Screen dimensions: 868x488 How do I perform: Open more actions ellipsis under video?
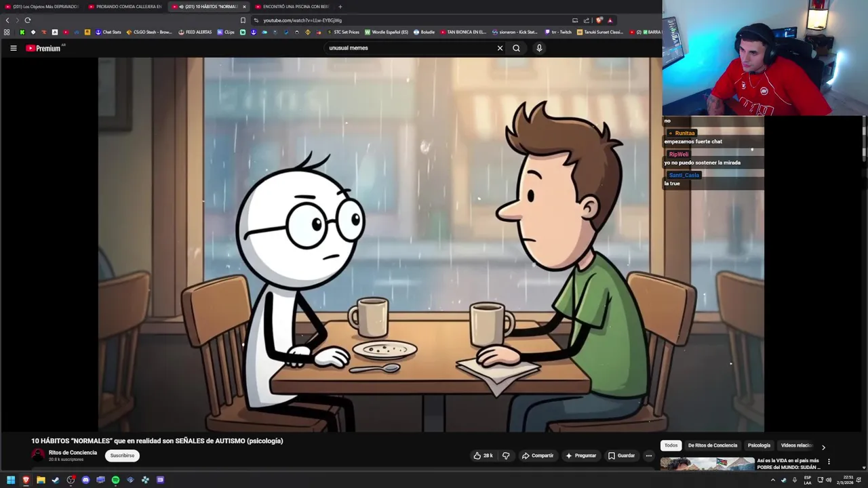pyautogui.click(x=649, y=455)
